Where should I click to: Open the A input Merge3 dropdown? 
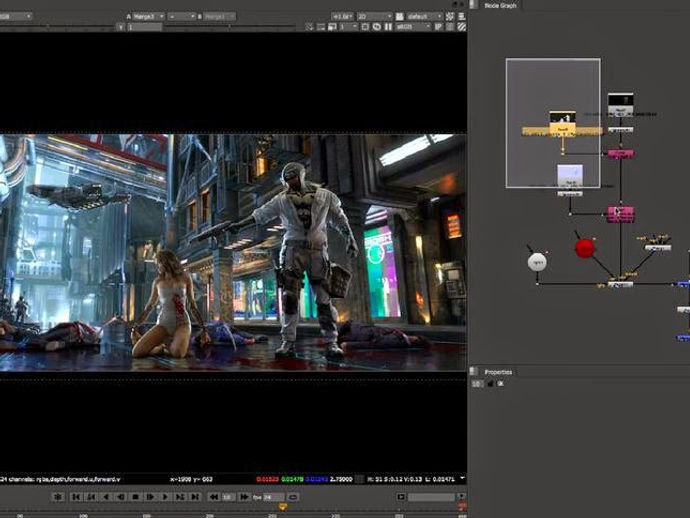[x=149, y=17]
